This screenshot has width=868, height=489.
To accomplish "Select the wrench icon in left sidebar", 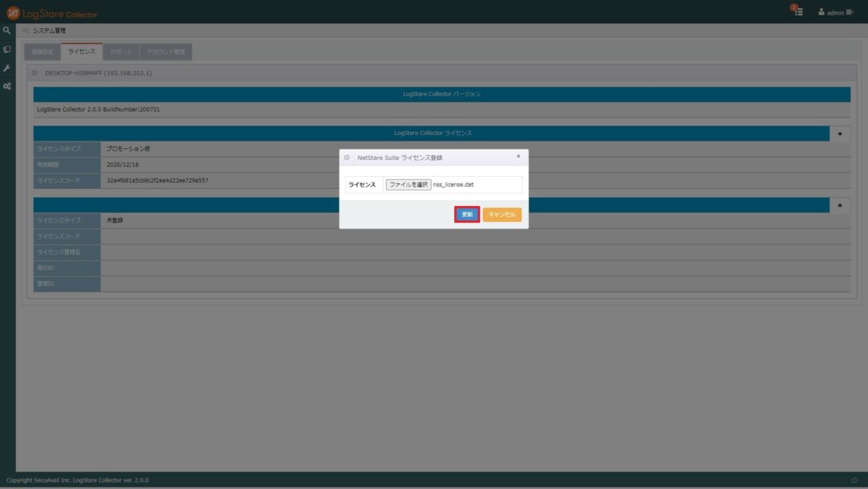I will (6, 68).
